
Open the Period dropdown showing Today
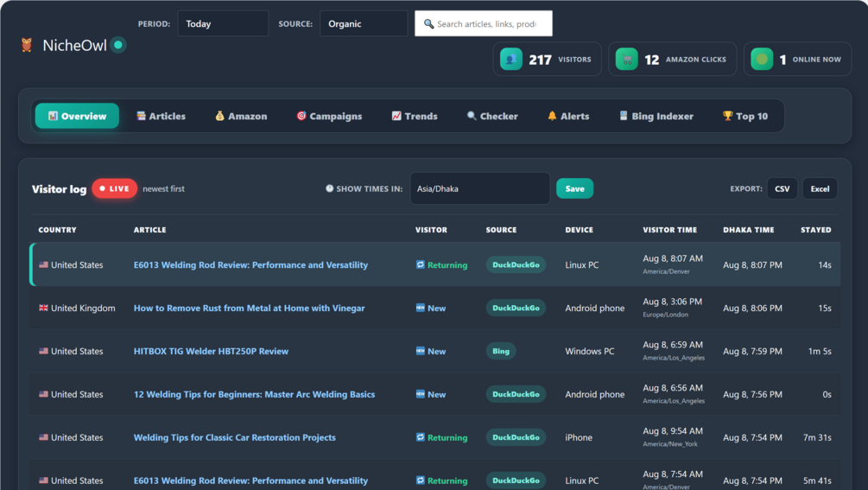click(x=223, y=24)
